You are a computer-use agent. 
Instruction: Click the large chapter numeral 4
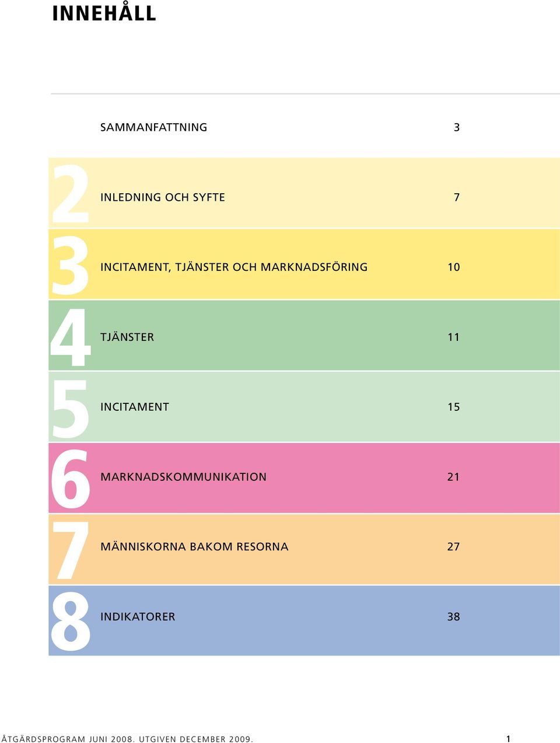point(70,337)
